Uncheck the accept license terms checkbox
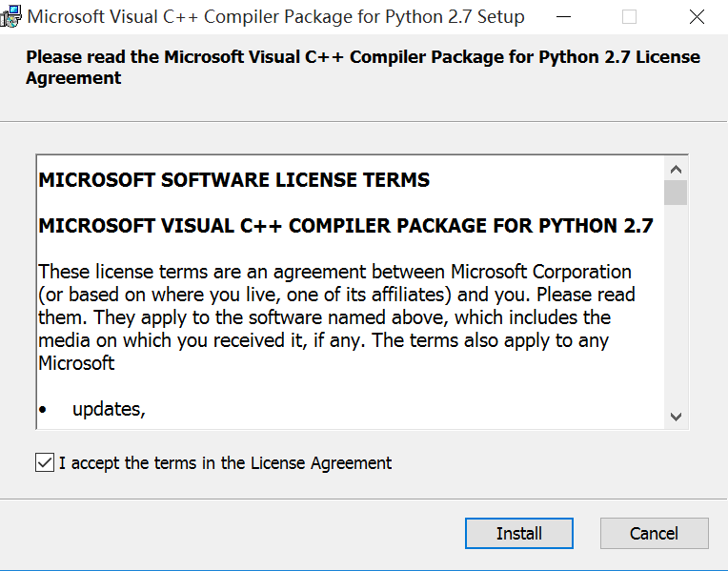 pos(45,462)
